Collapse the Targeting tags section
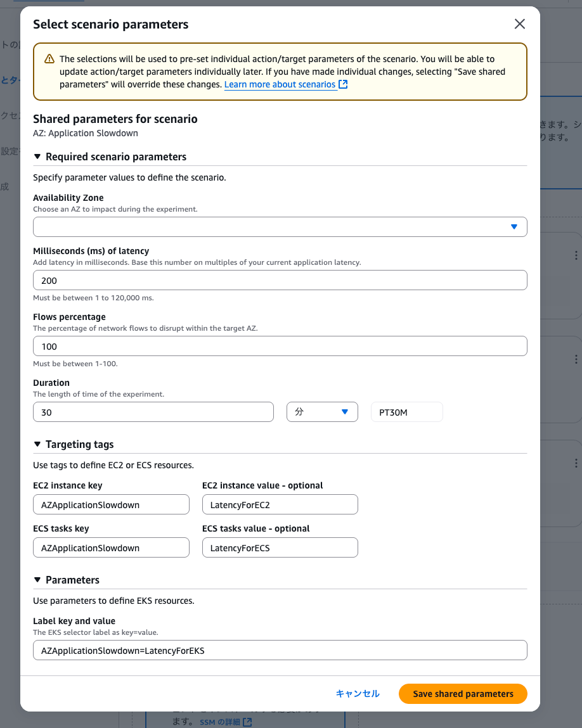The image size is (582, 728). point(37,444)
